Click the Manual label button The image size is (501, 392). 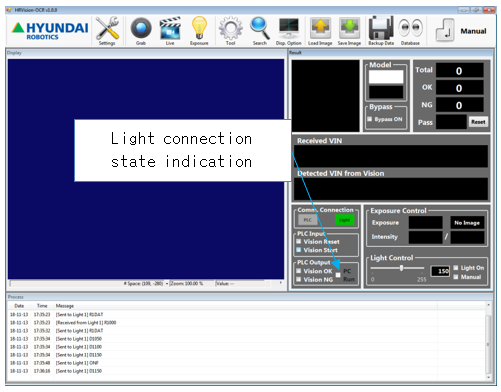pyautogui.click(x=473, y=31)
